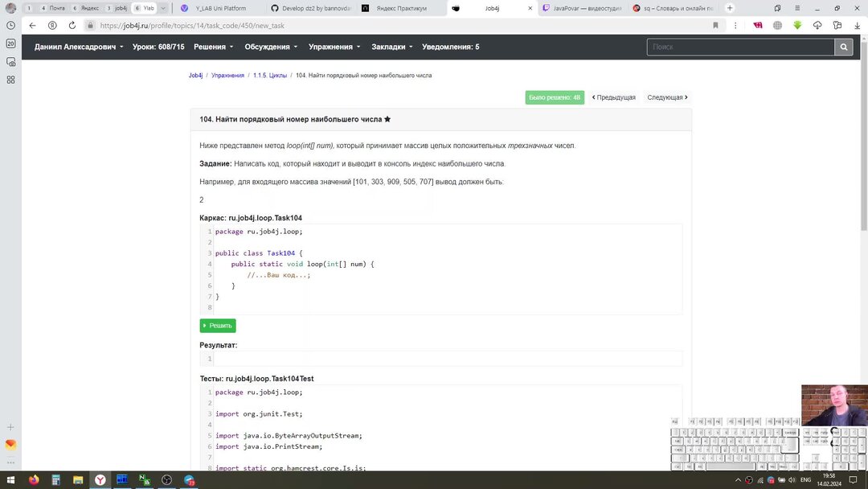Add a sidebar item with the plus icon
This screenshot has width=868, height=489.
[x=10, y=427]
